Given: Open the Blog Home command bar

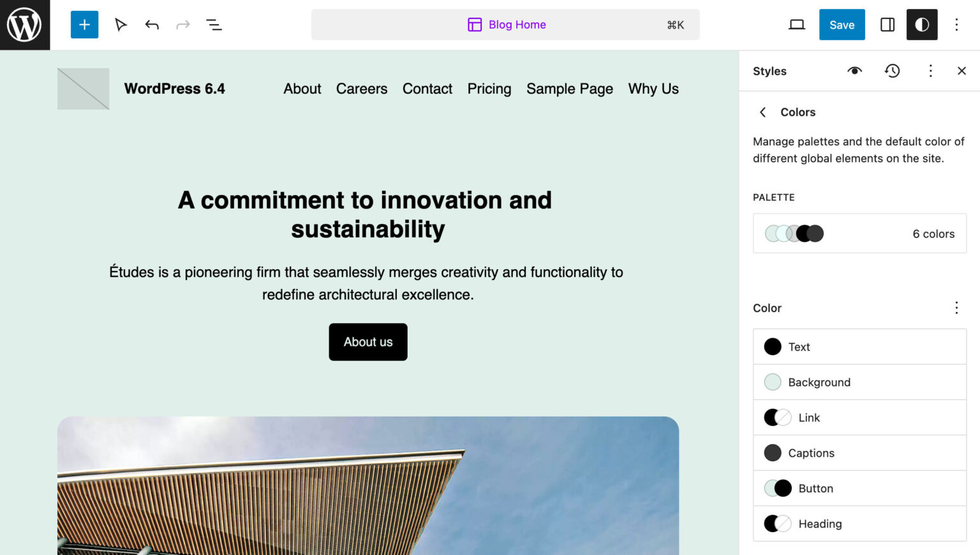Looking at the screenshot, I should [x=506, y=24].
